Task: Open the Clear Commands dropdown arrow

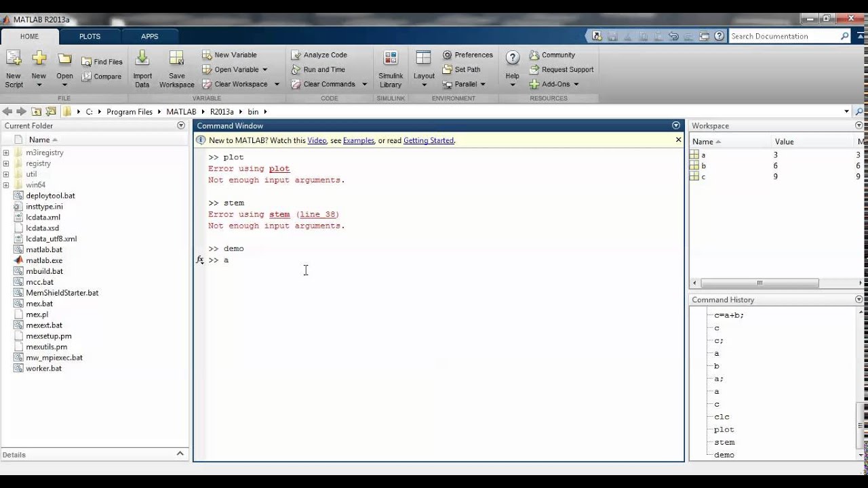Action: [x=364, y=84]
